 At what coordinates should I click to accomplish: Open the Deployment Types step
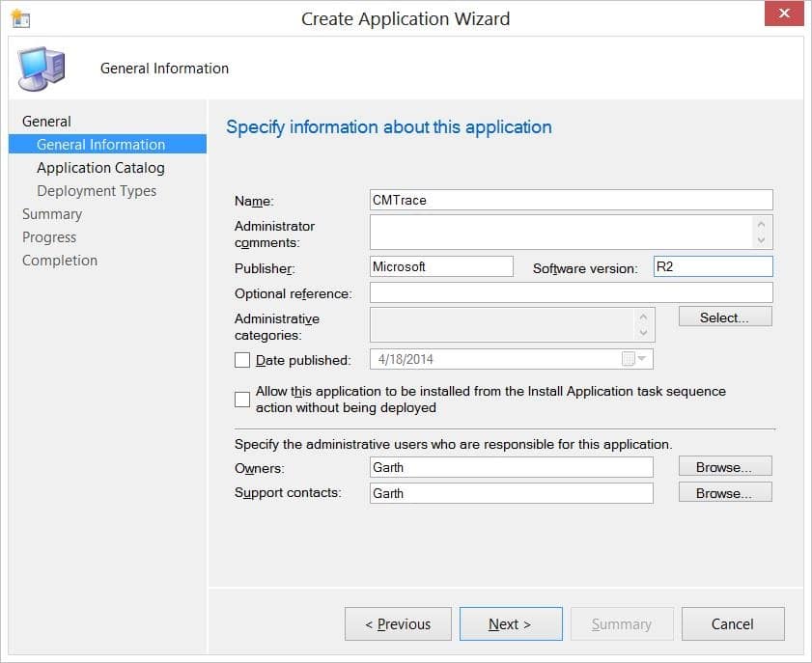point(97,190)
